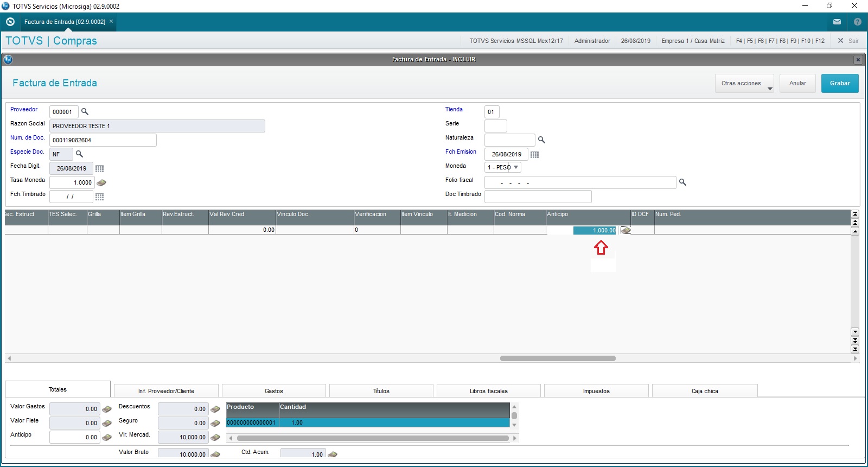Switch to the Totales tab

(58, 389)
